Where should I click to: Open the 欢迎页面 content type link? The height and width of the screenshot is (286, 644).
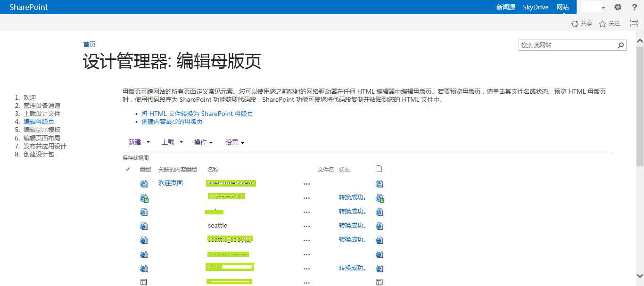coord(171,183)
